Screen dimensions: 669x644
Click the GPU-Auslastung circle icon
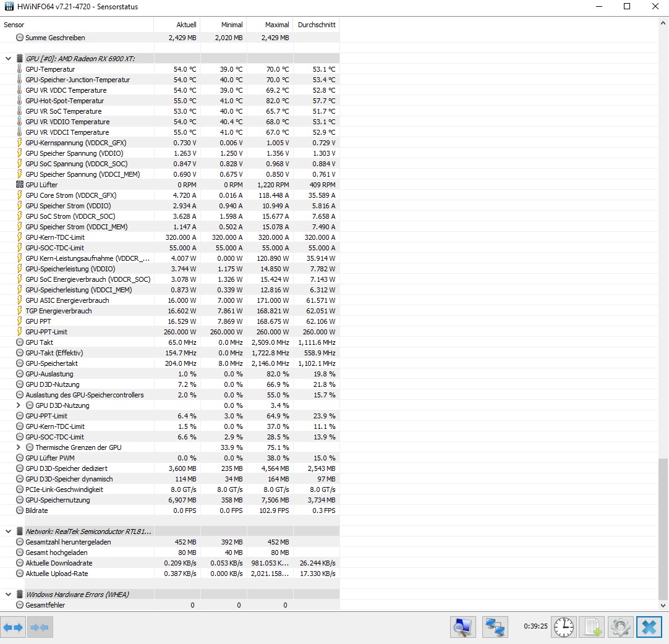pyautogui.click(x=20, y=373)
